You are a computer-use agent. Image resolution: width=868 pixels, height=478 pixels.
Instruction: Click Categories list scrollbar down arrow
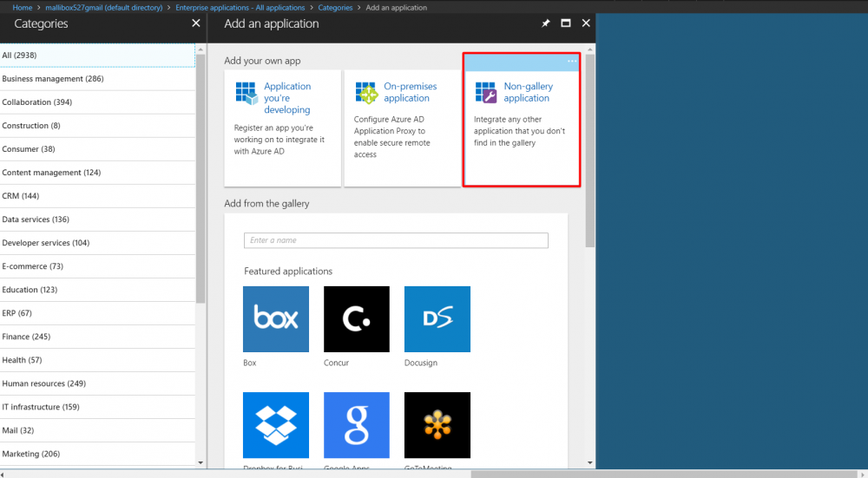click(201, 463)
